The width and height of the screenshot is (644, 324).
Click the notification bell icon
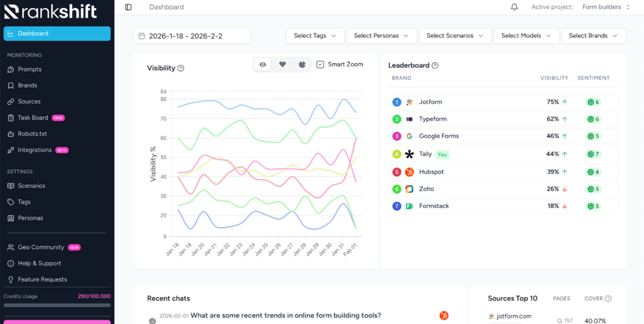514,7
